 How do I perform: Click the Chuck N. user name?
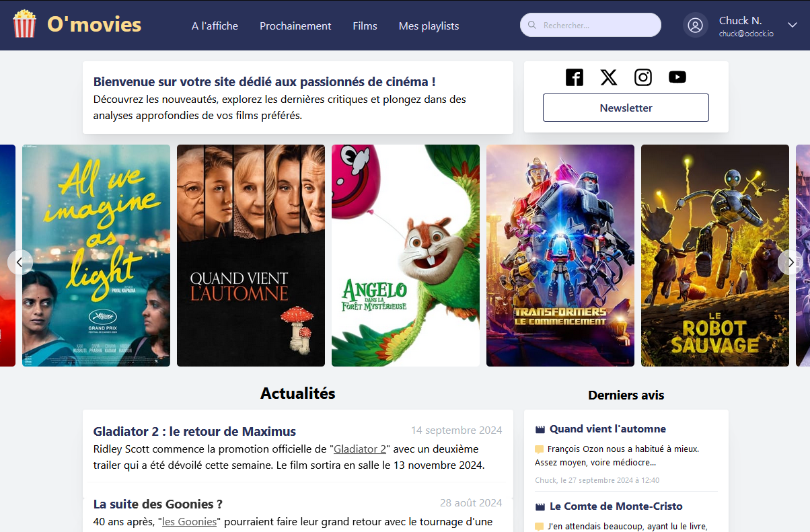(x=741, y=20)
